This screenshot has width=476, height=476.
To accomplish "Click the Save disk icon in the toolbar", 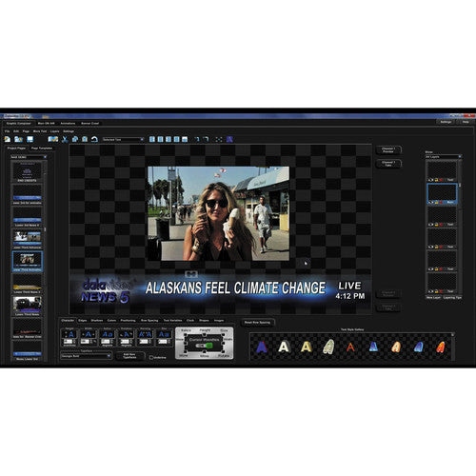I will (30, 139).
